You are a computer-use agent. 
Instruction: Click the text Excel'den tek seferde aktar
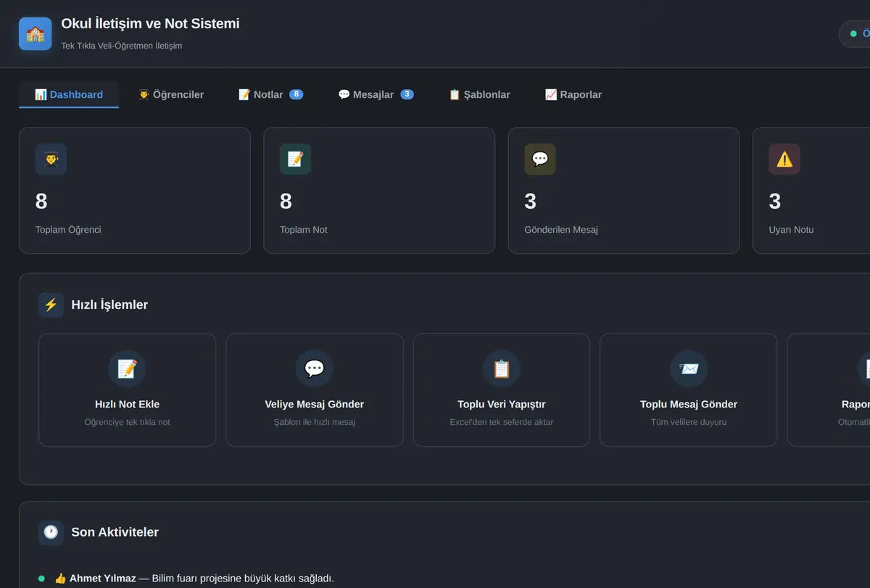point(502,422)
